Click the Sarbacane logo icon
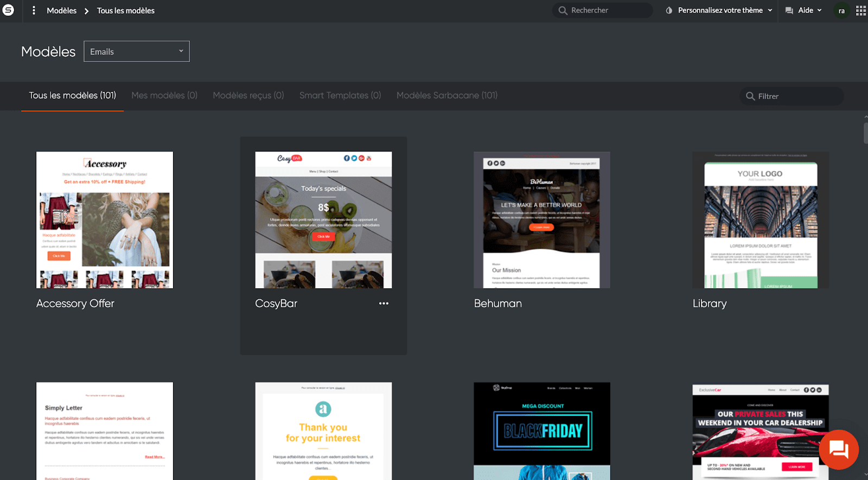This screenshot has width=868, height=480. (x=8, y=10)
